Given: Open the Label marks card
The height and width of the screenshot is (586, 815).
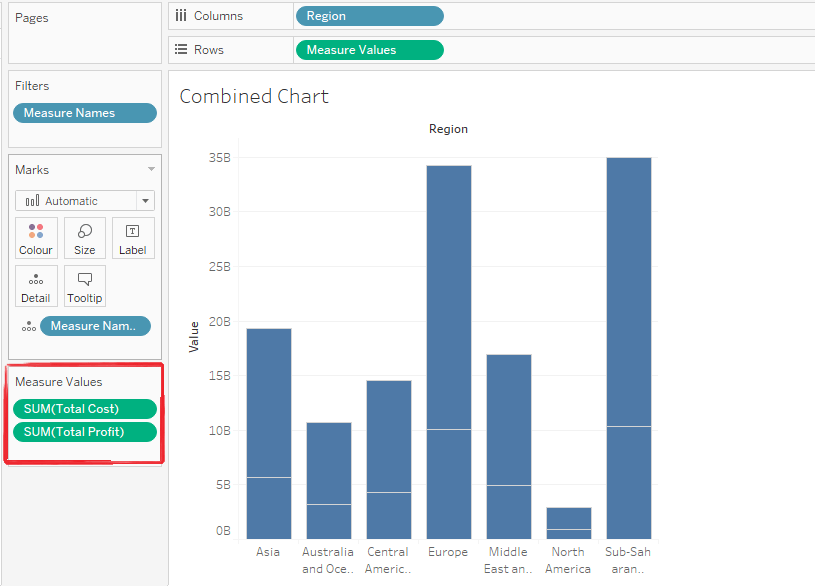Looking at the screenshot, I should click(x=133, y=238).
